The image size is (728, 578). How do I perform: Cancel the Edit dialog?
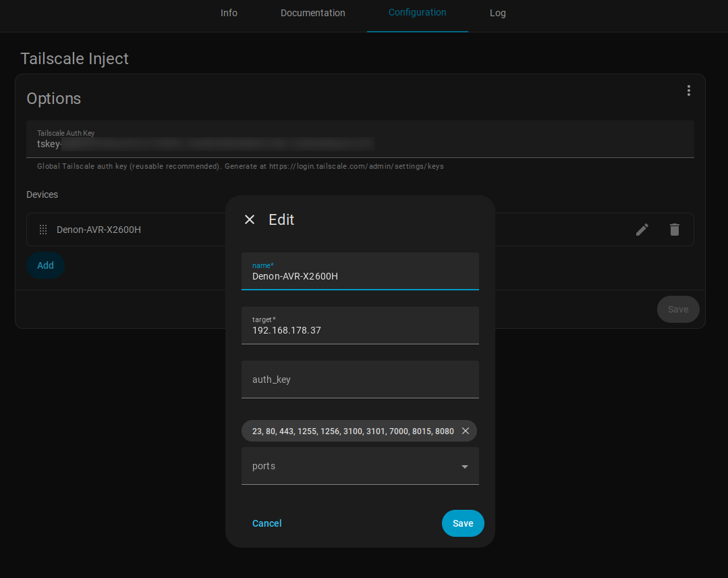click(267, 523)
